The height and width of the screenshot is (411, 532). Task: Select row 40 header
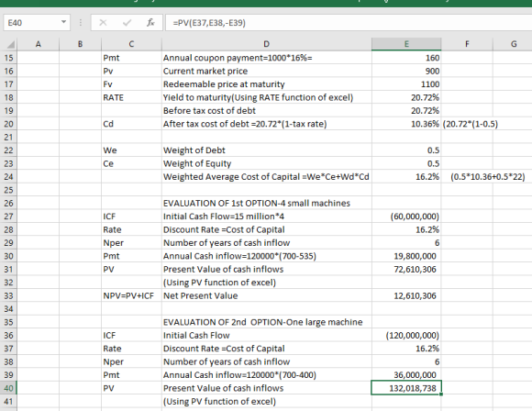coord(8,388)
